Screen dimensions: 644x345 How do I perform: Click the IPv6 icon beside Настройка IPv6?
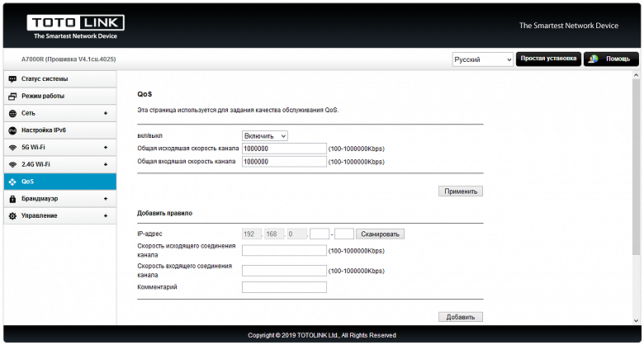coord(12,130)
